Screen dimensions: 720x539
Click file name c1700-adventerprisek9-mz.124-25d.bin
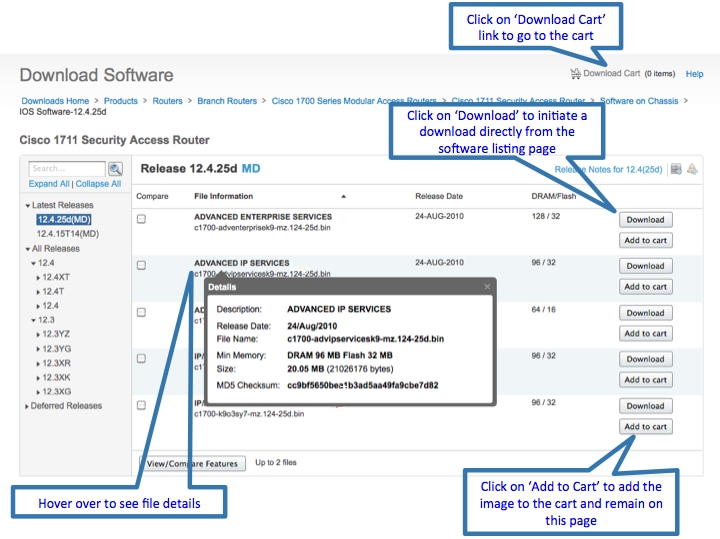pyautogui.click(x=262, y=228)
